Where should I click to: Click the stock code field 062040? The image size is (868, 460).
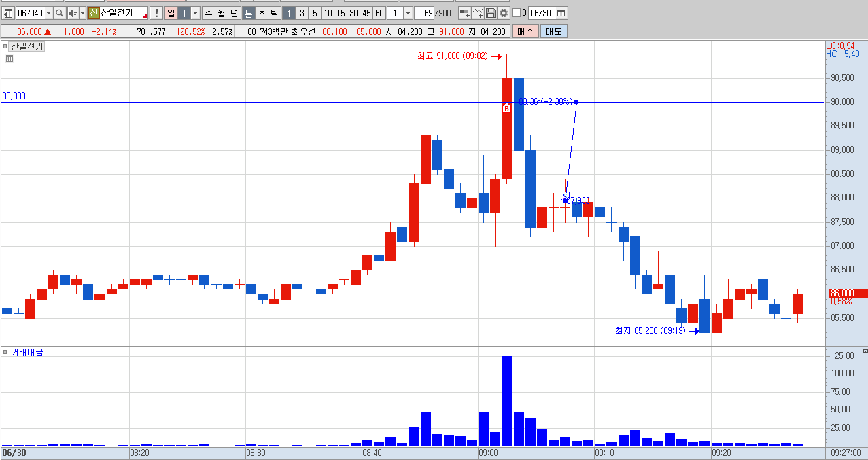29,13
